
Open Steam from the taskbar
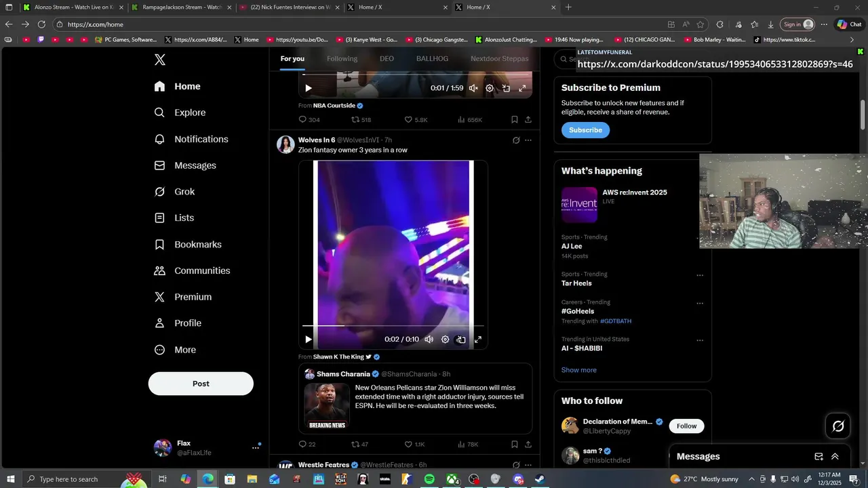[540, 479]
